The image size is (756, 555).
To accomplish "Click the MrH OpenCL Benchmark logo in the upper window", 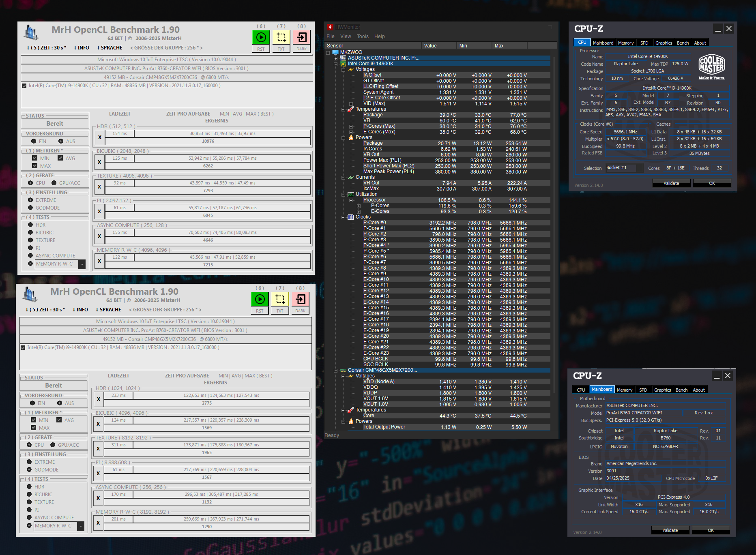I will tap(31, 33).
